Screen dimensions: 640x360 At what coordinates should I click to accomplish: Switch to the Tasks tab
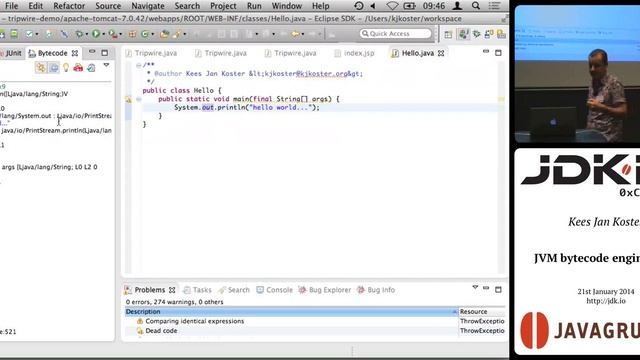pyautogui.click(x=198, y=290)
